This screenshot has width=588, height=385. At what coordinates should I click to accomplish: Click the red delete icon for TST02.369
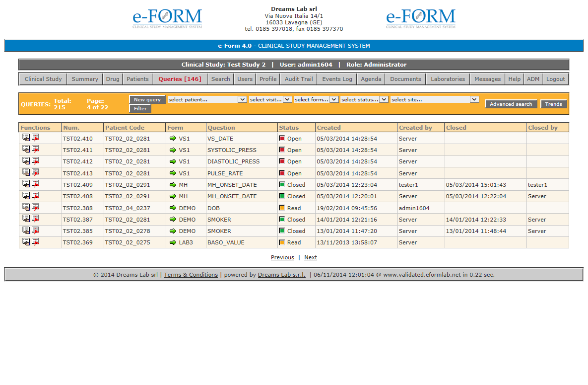[x=36, y=241]
